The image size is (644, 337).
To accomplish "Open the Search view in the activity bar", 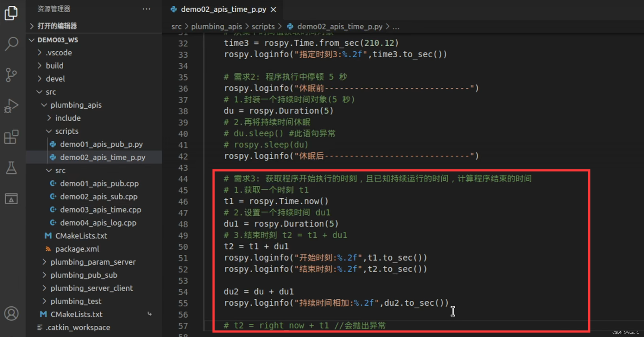I will (x=12, y=43).
